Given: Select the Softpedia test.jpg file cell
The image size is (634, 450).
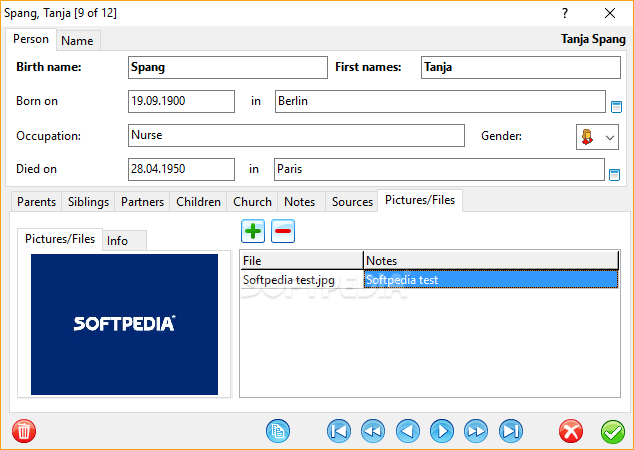Looking at the screenshot, I should click(302, 280).
